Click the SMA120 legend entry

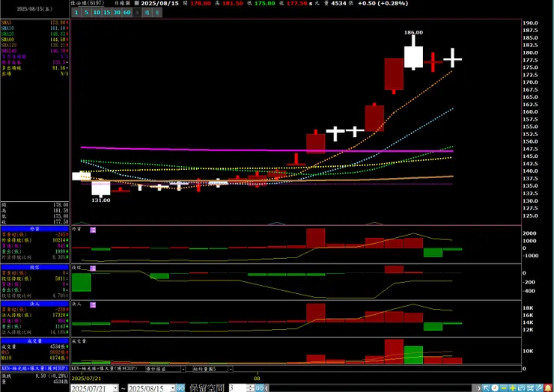tap(34, 45)
